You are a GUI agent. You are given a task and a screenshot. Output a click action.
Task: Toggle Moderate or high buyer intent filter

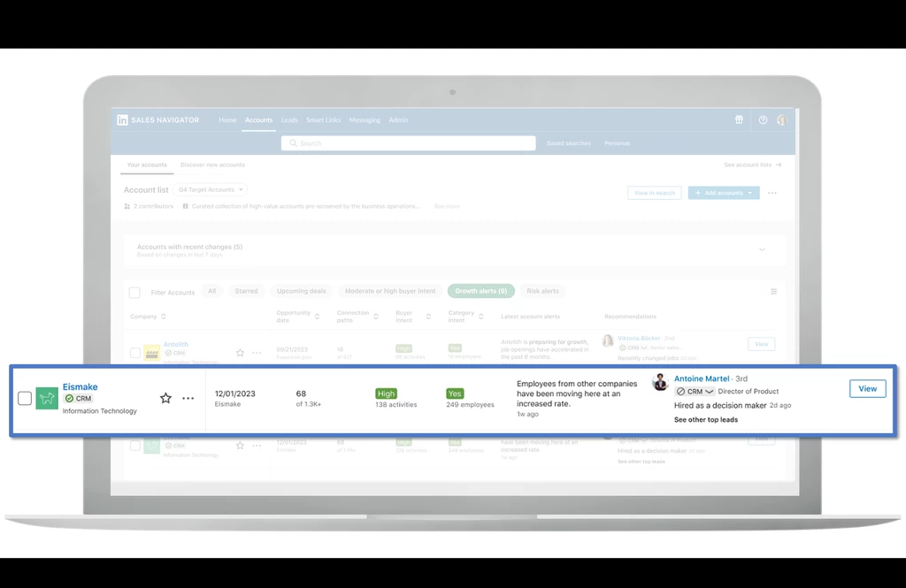(x=390, y=291)
